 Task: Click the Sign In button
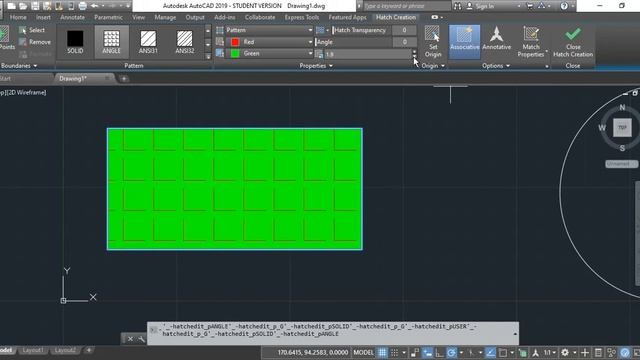pos(480,6)
